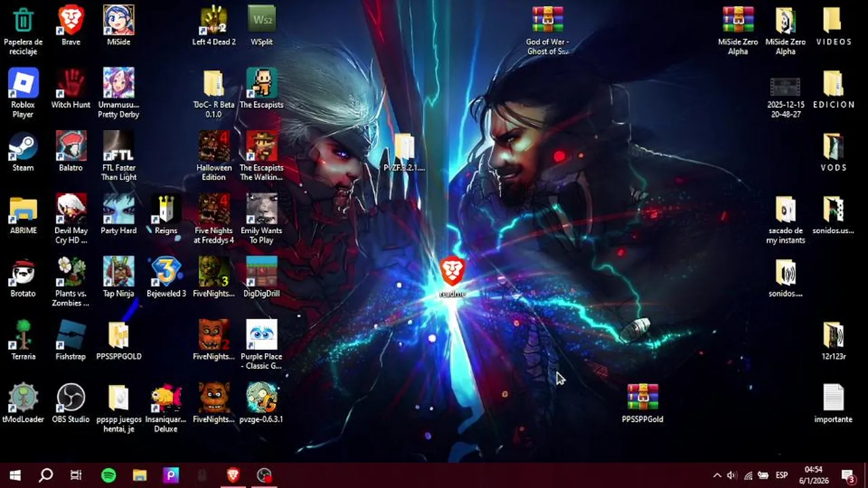Viewport: 868px width, 488px height.
Task: Open the Papelera de reciclaje icon
Action: [x=23, y=30]
